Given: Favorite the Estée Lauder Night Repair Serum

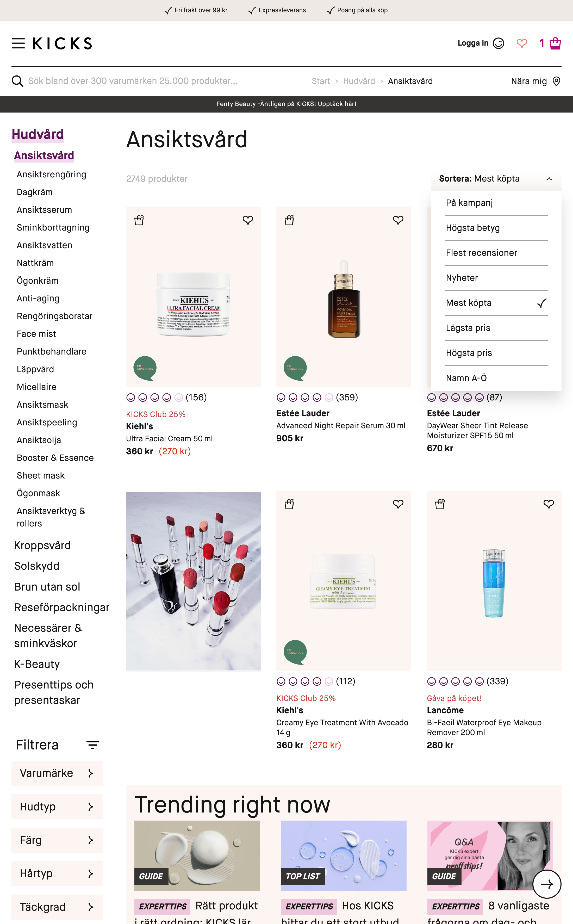Looking at the screenshot, I should coord(398,220).
